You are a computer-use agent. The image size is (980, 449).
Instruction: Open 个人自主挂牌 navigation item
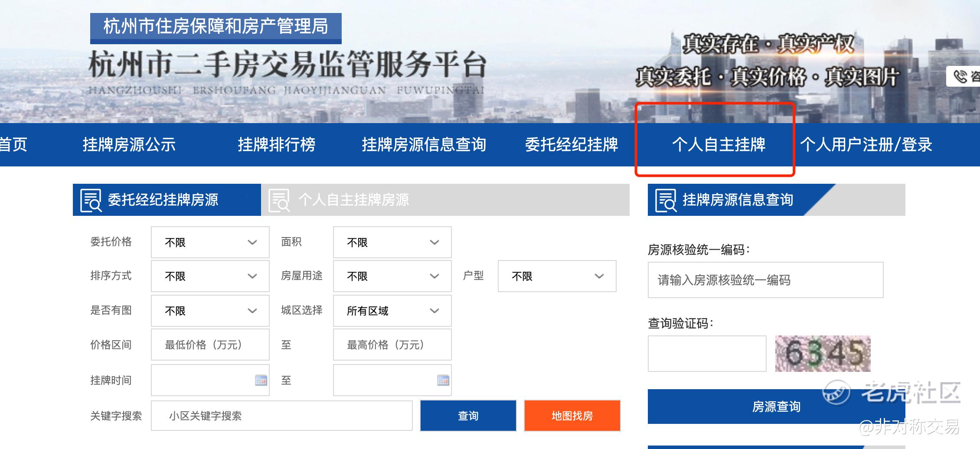[719, 145]
